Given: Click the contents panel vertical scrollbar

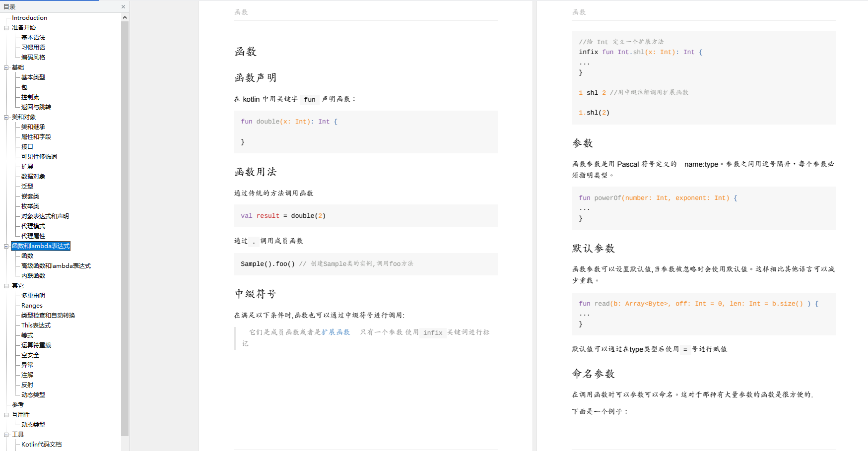Looking at the screenshot, I should (125, 228).
